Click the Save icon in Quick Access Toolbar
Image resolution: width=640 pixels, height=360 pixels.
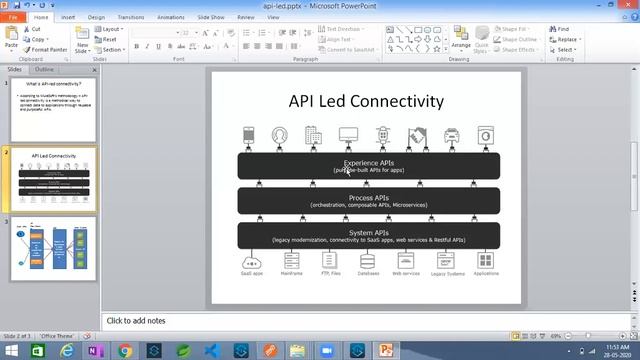pos(17,5)
